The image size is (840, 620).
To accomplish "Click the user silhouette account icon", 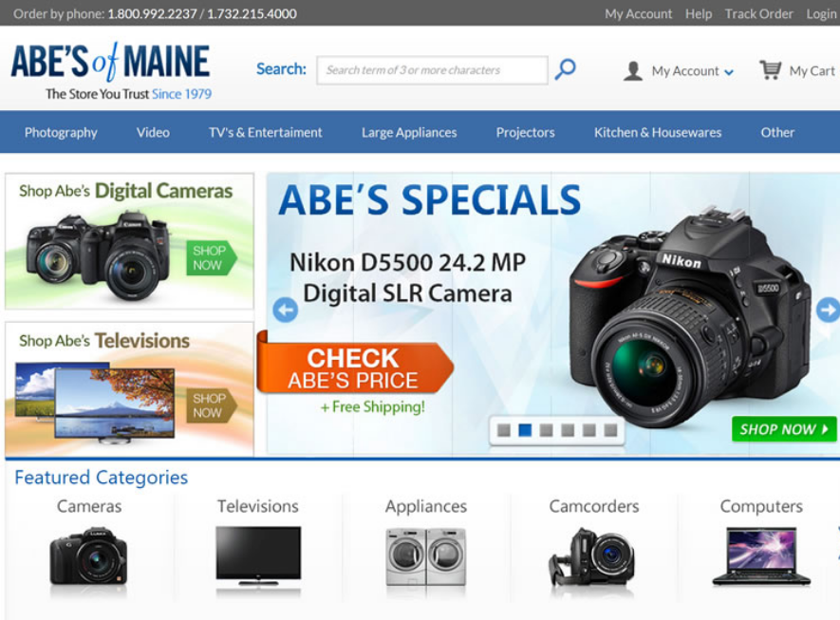I will tap(633, 70).
